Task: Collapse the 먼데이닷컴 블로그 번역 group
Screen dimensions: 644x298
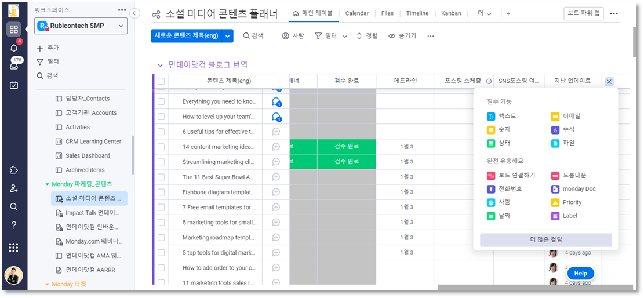Action: [x=160, y=65]
